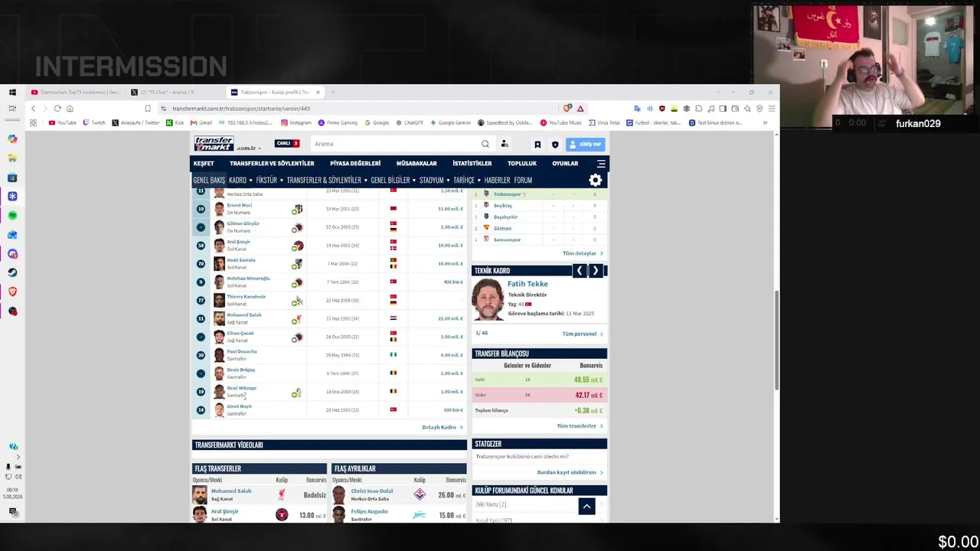
Task: Open the hamburger menu in the navigation bar
Action: [601, 163]
